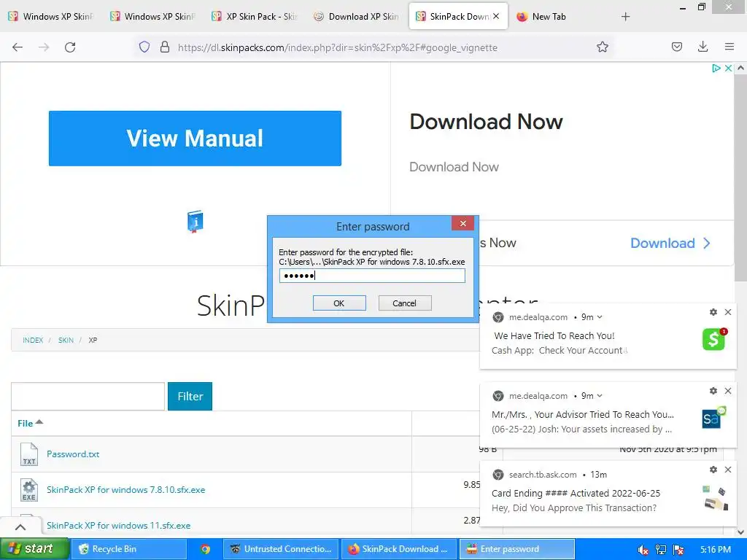This screenshot has width=747, height=560.
Task: Open settings for Card Ending notification
Action: pos(713,470)
